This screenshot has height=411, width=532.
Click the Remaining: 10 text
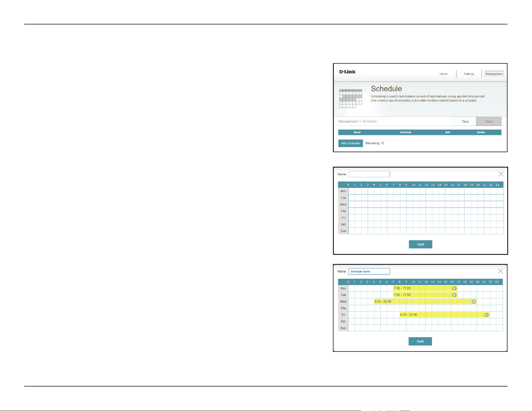375,143
